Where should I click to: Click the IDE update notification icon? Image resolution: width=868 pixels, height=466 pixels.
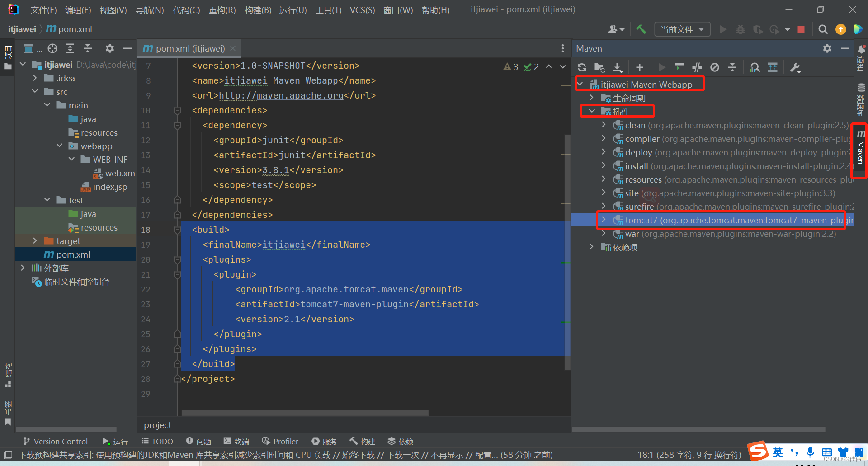(x=840, y=29)
